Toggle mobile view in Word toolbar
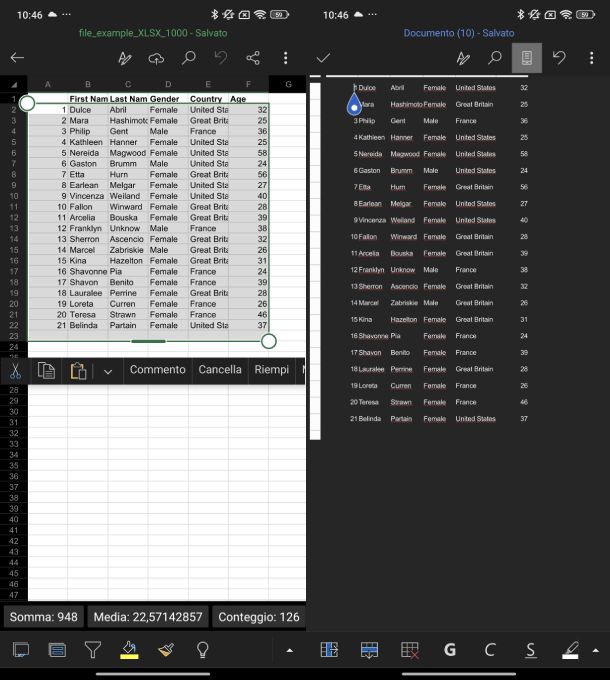 click(526, 58)
